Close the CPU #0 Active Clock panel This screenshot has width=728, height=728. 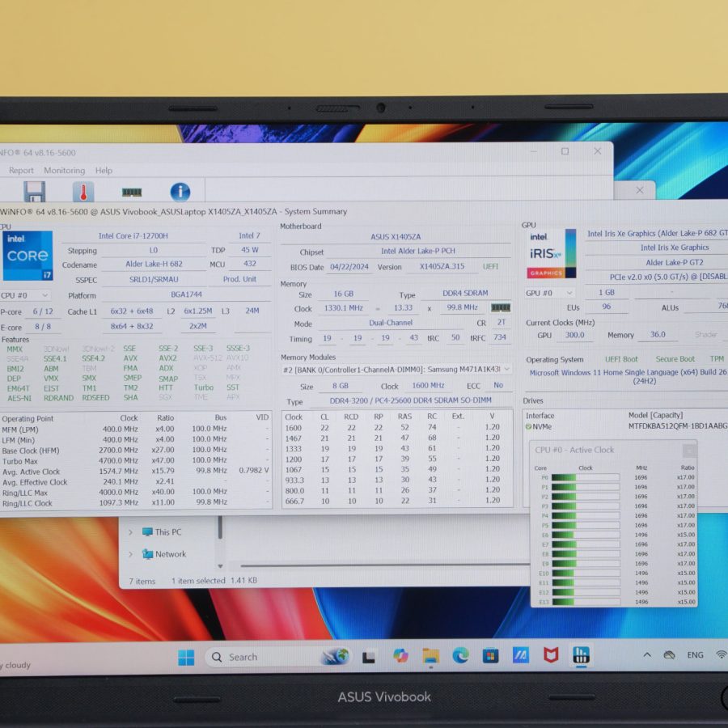click(689, 450)
